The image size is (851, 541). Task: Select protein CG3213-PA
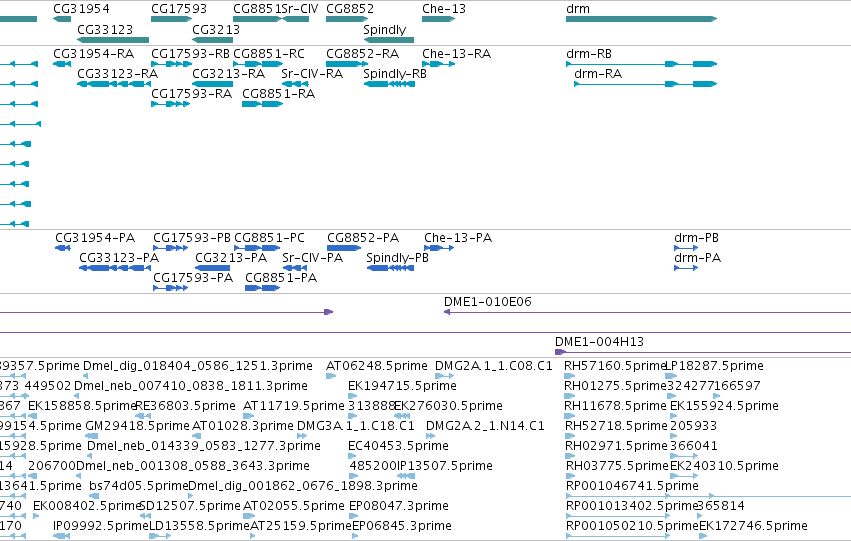(213, 268)
